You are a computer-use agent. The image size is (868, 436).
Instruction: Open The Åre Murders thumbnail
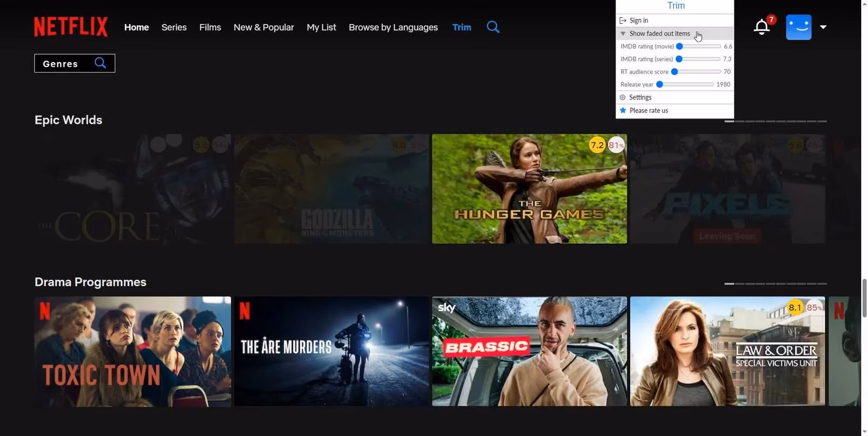coord(331,351)
